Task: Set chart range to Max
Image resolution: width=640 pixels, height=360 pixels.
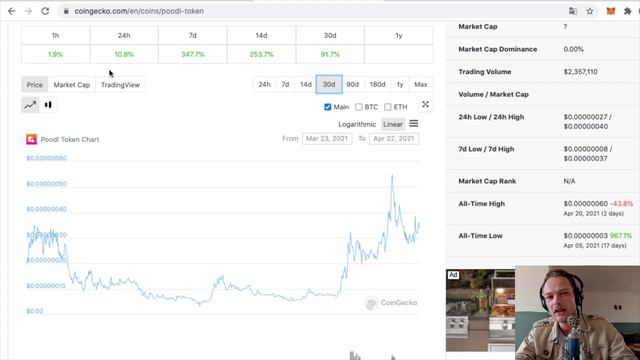Action: tap(421, 84)
